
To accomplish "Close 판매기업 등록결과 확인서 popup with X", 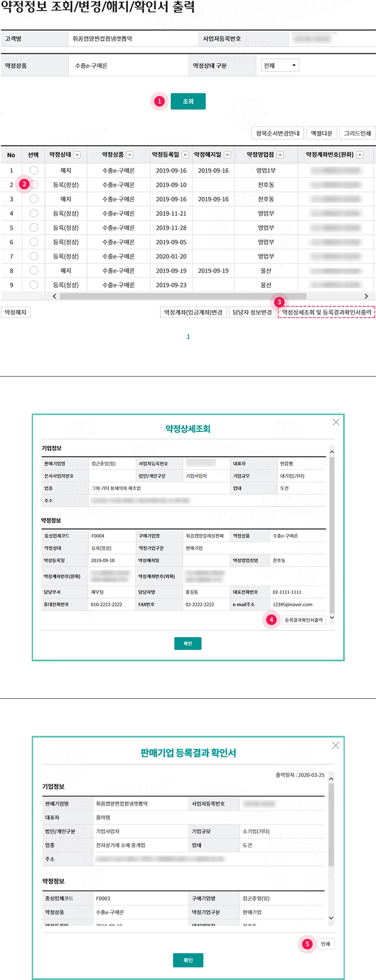I will 336,745.
